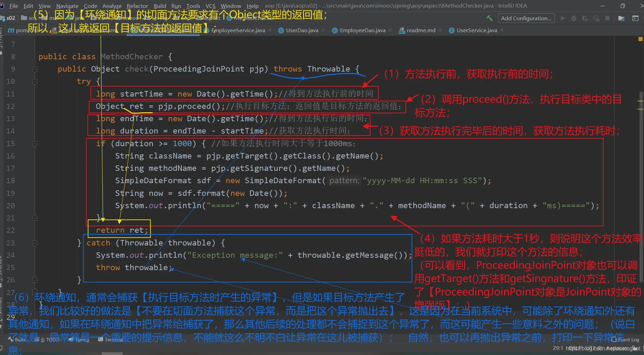The width and height of the screenshot is (644, 355).
Task: Click the Profile run icon
Action: click(x=596, y=18)
